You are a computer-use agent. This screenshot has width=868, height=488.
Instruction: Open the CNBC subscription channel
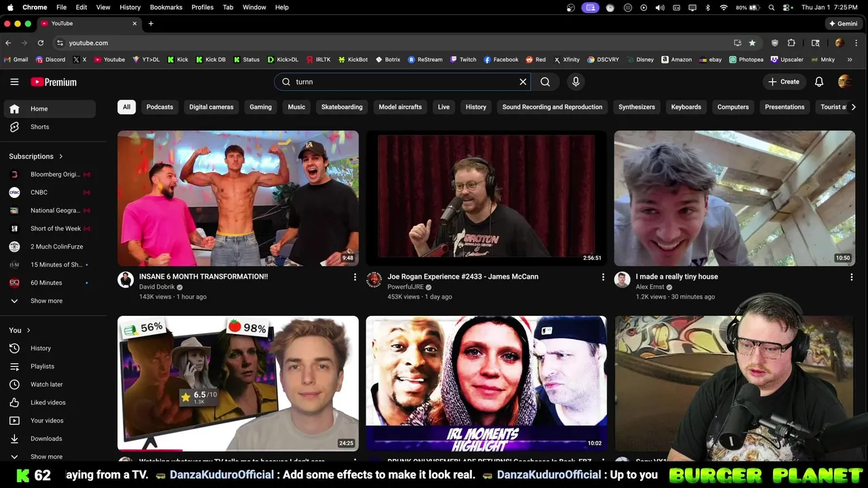click(x=48, y=192)
